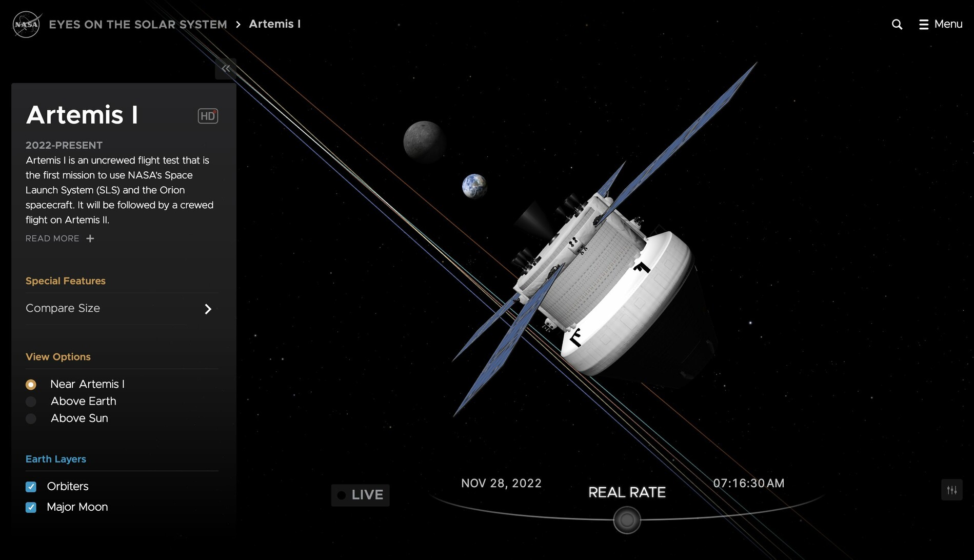This screenshot has height=560, width=974.
Task: Click the 07:16:30 AM time display
Action: [x=748, y=483]
